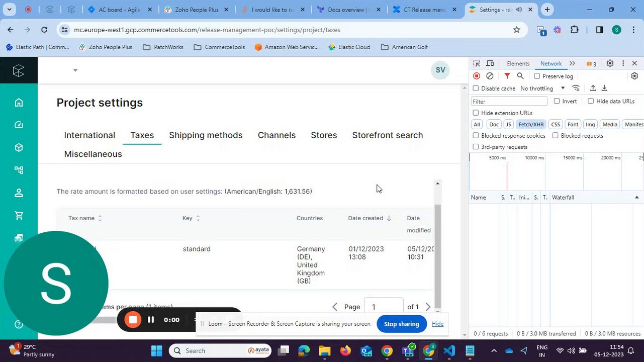This screenshot has width=644, height=362.
Task: Switch to the Stores tab
Action: click(x=324, y=135)
